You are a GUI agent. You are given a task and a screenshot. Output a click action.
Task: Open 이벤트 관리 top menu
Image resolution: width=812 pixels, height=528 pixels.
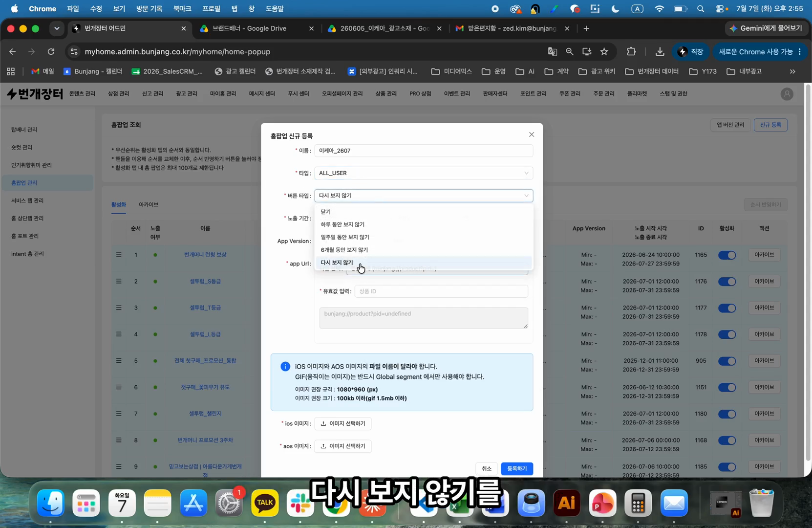point(457,93)
